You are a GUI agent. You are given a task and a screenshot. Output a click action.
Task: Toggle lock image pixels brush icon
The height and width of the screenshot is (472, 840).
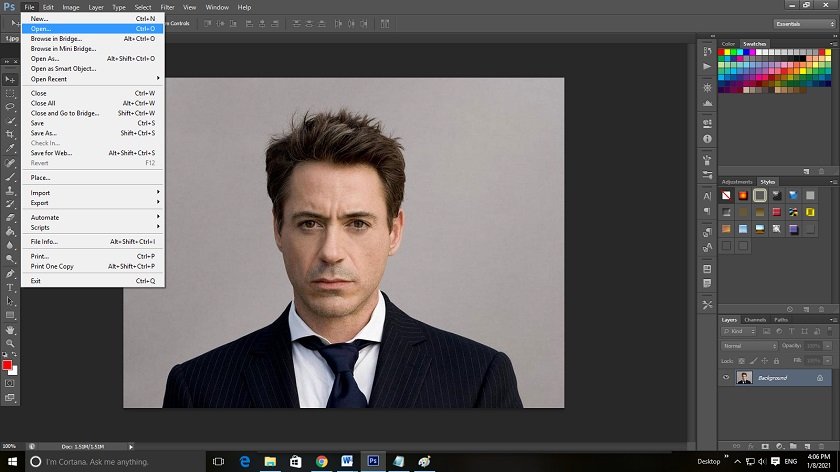click(x=753, y=361)
